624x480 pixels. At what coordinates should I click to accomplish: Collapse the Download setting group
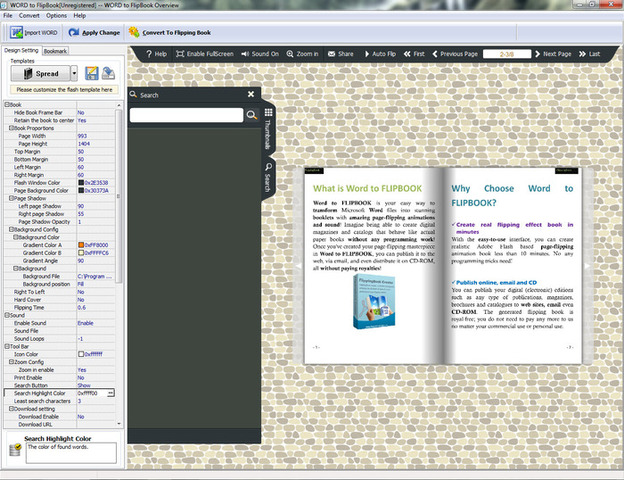(x=12, y=409)
